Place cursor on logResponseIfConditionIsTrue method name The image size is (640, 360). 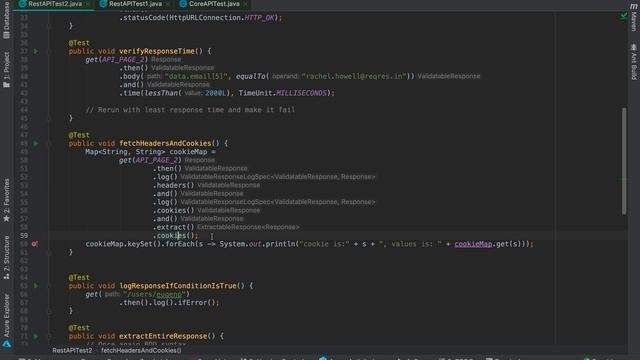point(178,286)
